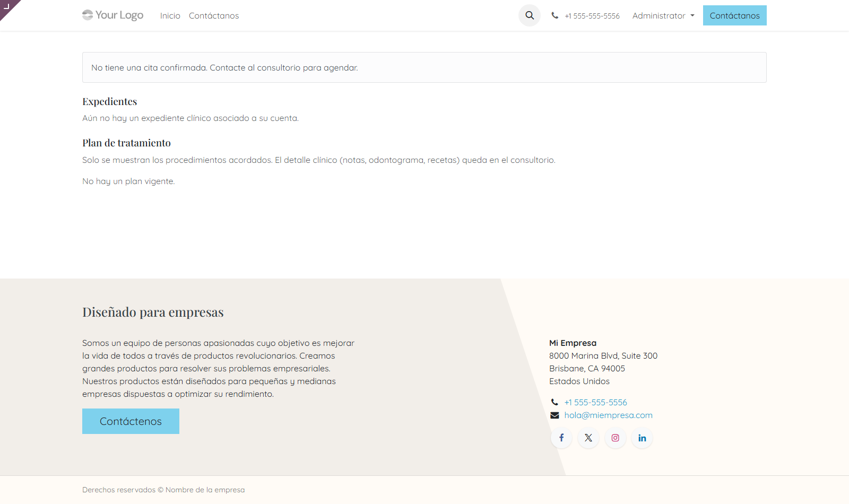Open the corner editor toggle at top-left
Viewport: 849px width, 504px height.
point(7,6)
